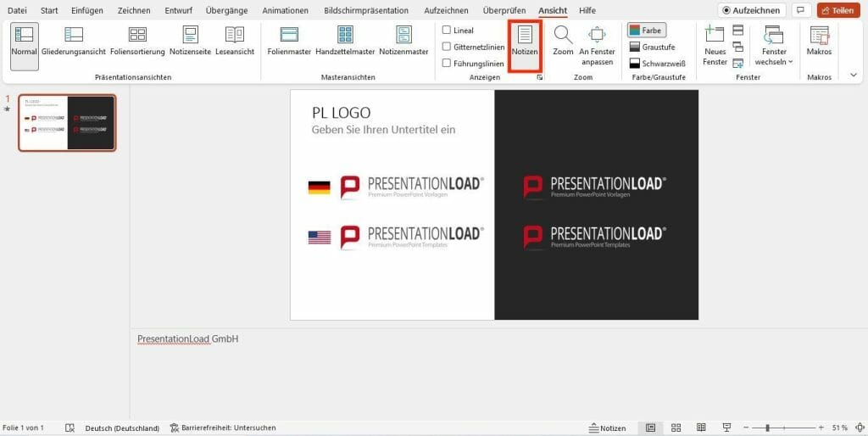Switch to slide sorter via status bar icon

click(676, 428)
